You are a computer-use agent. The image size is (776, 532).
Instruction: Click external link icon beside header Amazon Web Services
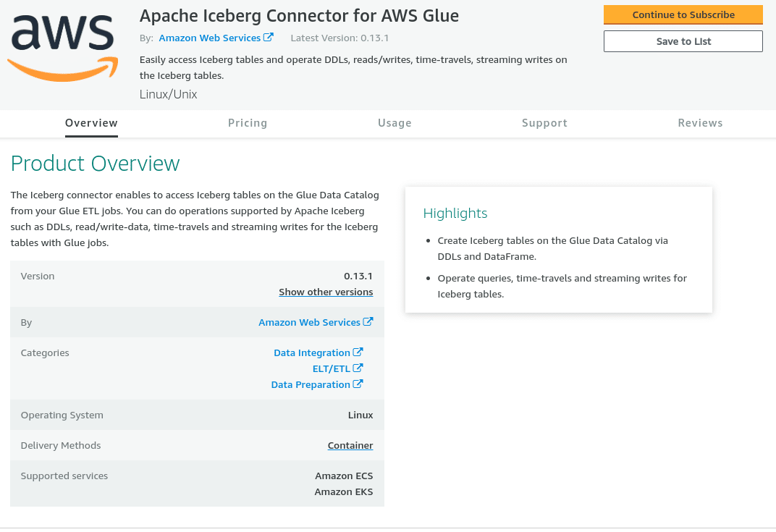tap(269, 37)
